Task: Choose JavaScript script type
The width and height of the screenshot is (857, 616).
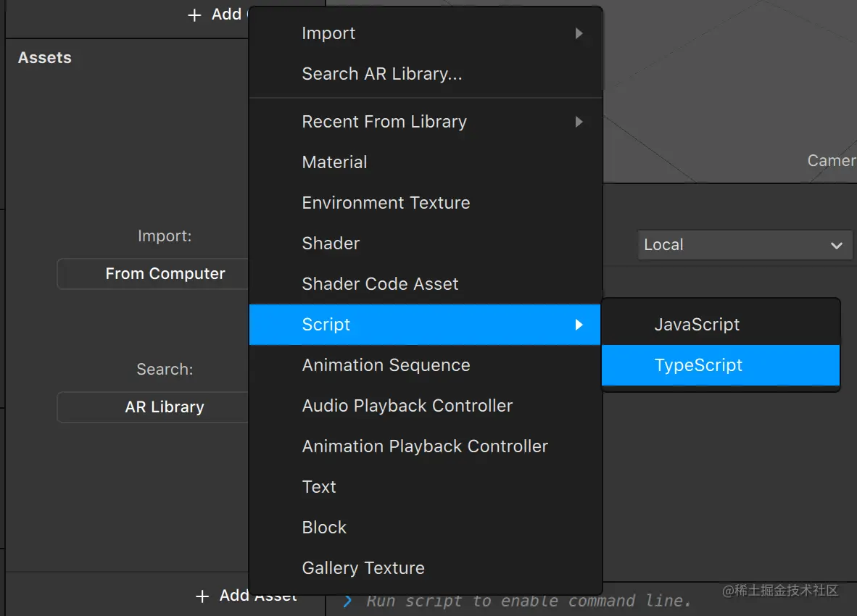Action: point(697,325)
